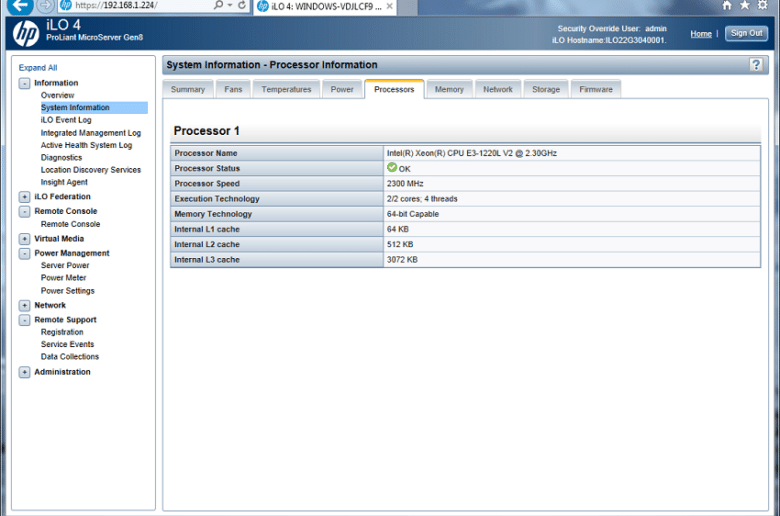Open Service Events page
The height and width of the screenshot is (516, 780).
(67, 344)
